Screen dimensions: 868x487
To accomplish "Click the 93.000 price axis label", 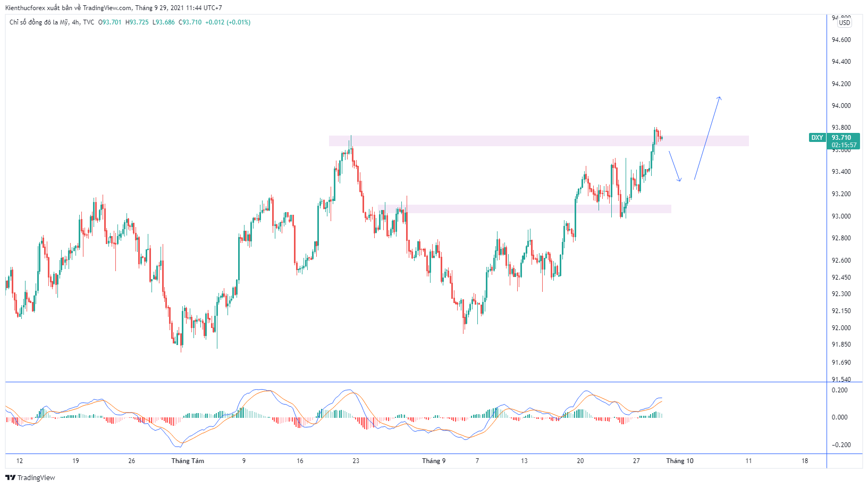I will [x=841, y=216].
